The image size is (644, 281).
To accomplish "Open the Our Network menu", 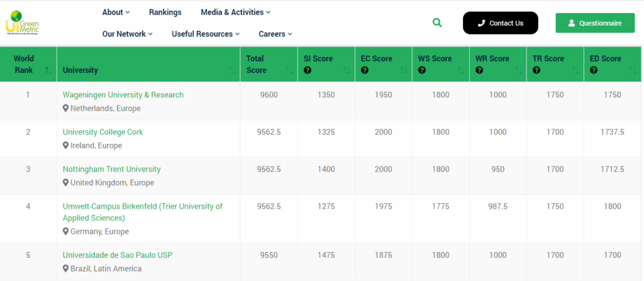I will (x=127, y=34).
